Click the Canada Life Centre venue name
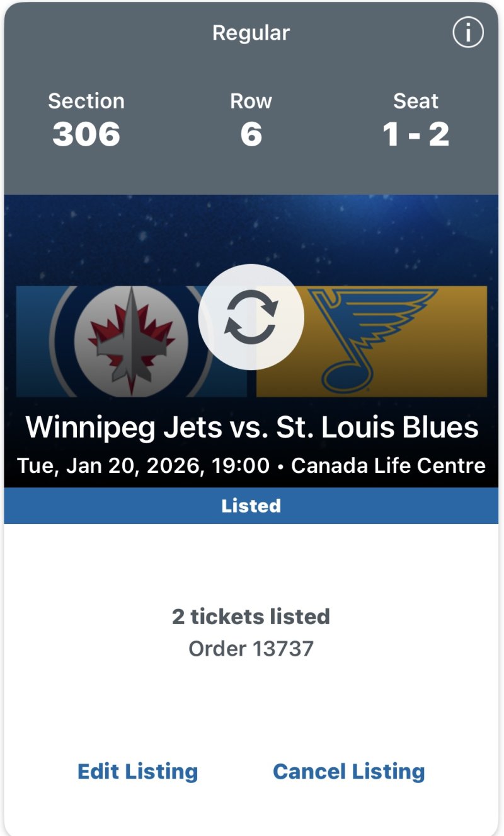This screenshot has height=836, width=504. coord(388,466)
